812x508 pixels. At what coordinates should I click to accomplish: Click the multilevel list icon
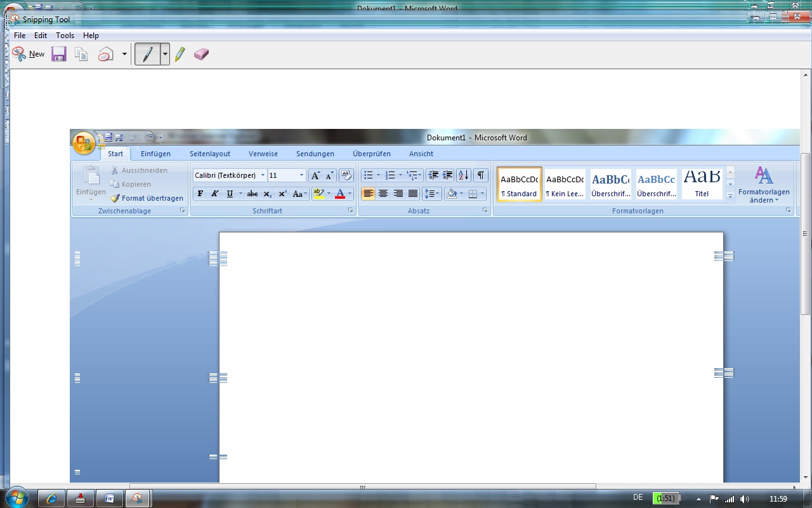(412, 175)
